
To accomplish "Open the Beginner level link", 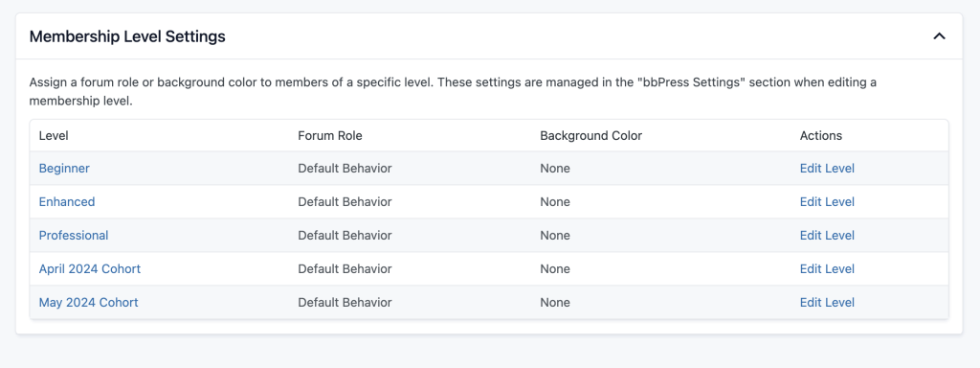I will 64,169.
